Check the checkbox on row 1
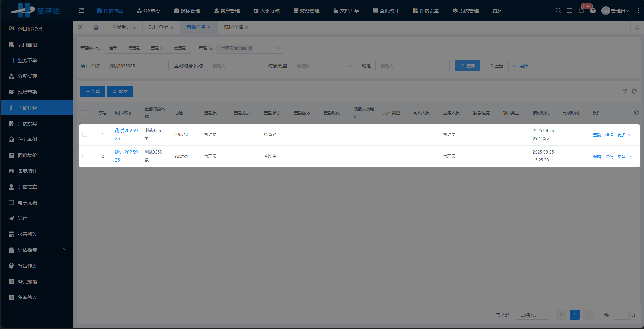644x329 pixels. pos(85,134)
